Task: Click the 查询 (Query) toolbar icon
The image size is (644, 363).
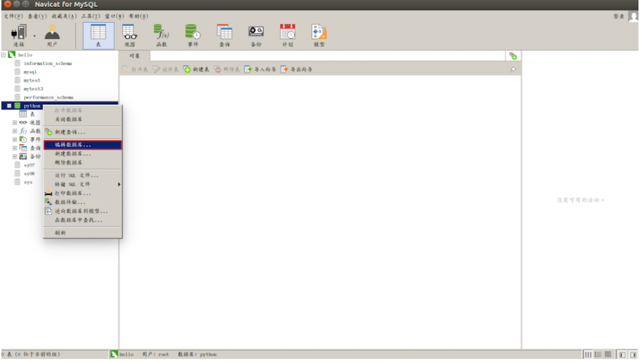Action: (225, 35)
